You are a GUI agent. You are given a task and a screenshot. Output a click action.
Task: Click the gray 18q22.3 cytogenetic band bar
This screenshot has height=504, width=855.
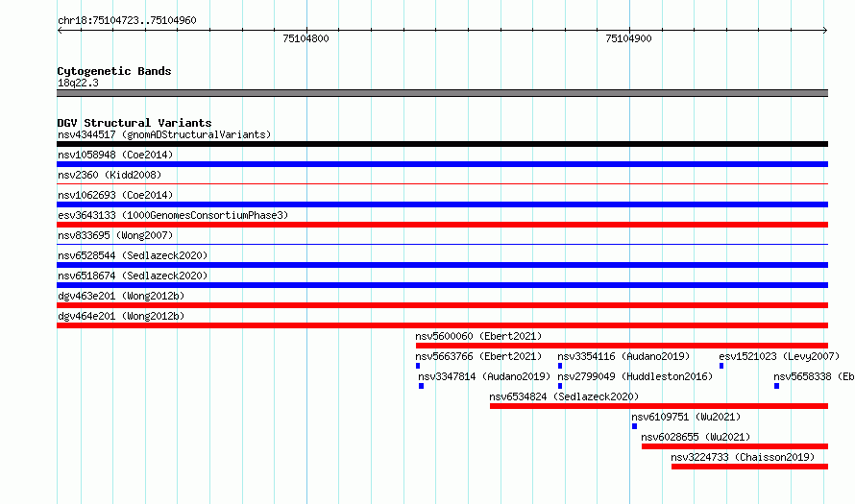[x=442, y=93]
